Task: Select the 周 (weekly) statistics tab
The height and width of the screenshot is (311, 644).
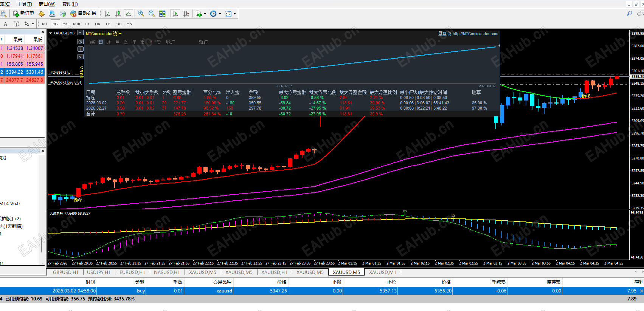Action: [x=109, y=42]
